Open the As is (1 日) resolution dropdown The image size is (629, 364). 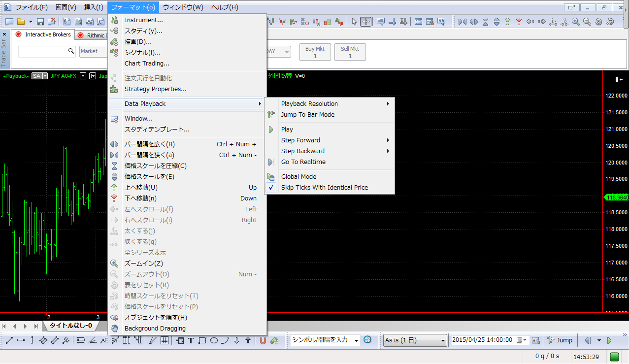pyautogui.click(x=415, y=340)
